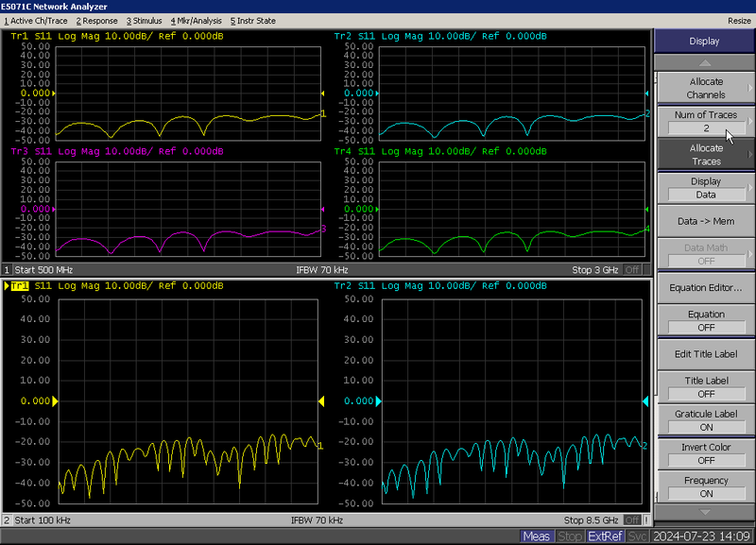Screen dimensions: 756x545
Task: Click the cyan Tr2 reference triangle in the bottom-right plot
Action: pos(379,401)
